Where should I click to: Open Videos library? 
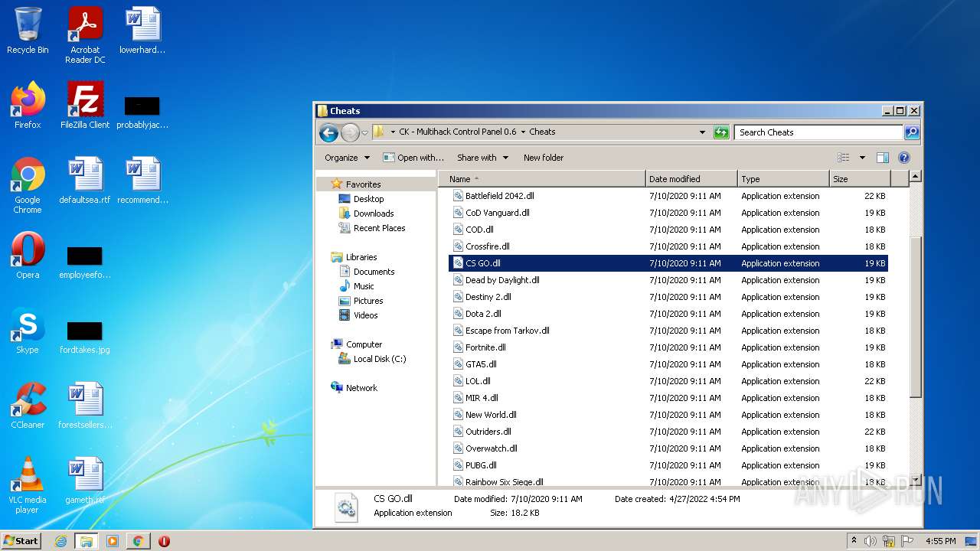click(365, 315)
